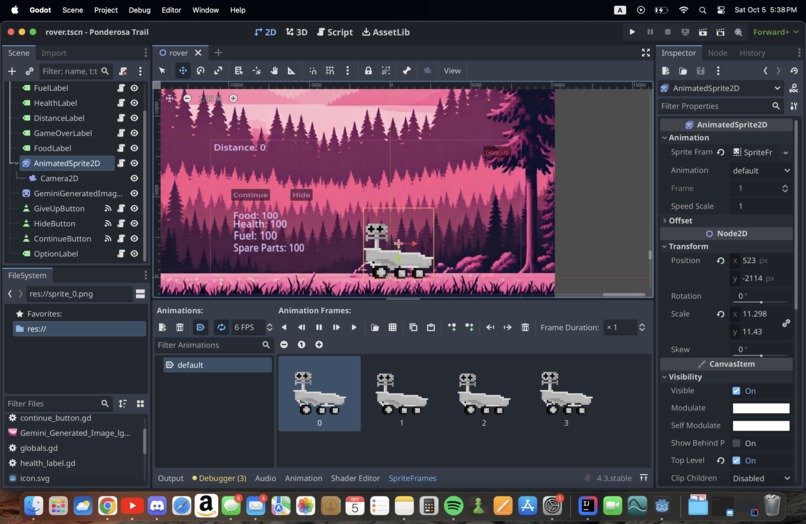806x524 pixels.
Task: Open the Debugger (3) panel
Action: [219, 478]
